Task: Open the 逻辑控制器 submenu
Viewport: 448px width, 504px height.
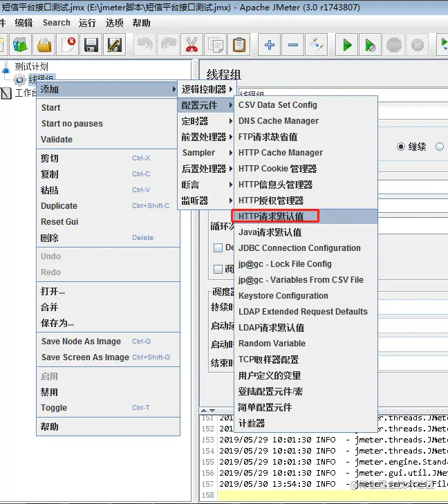Action: (207, 89)
